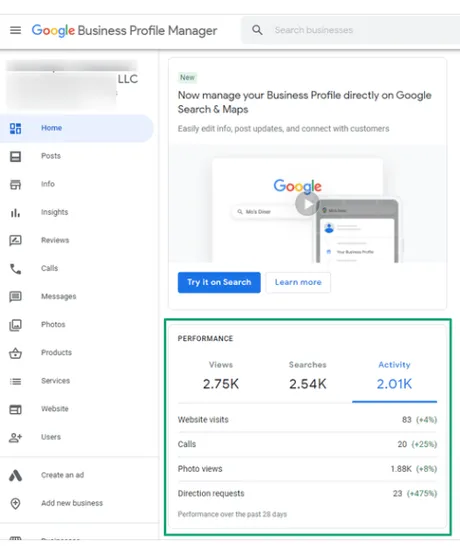Select Create an ad link
This screenshot has height=554, width=460.
62,475
